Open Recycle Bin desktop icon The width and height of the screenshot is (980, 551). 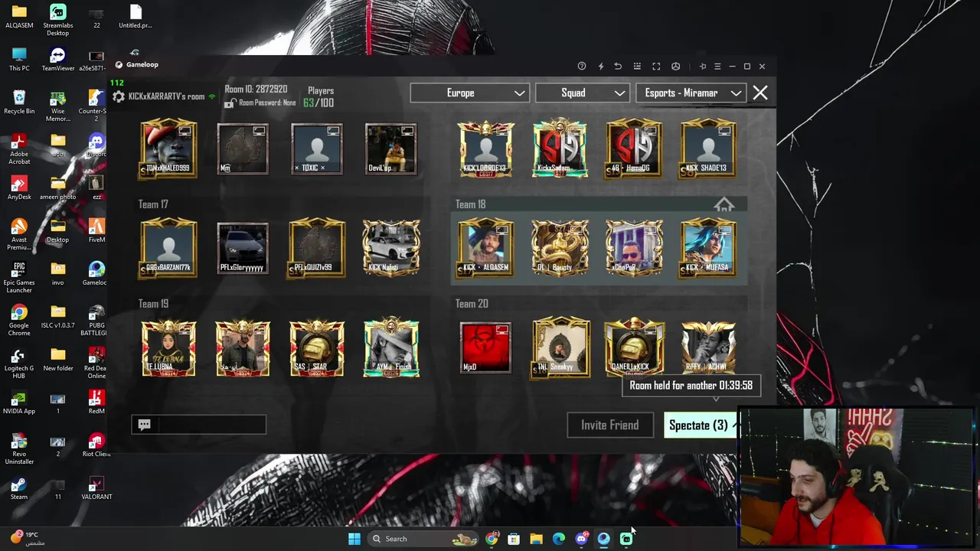tap(19, 103)
